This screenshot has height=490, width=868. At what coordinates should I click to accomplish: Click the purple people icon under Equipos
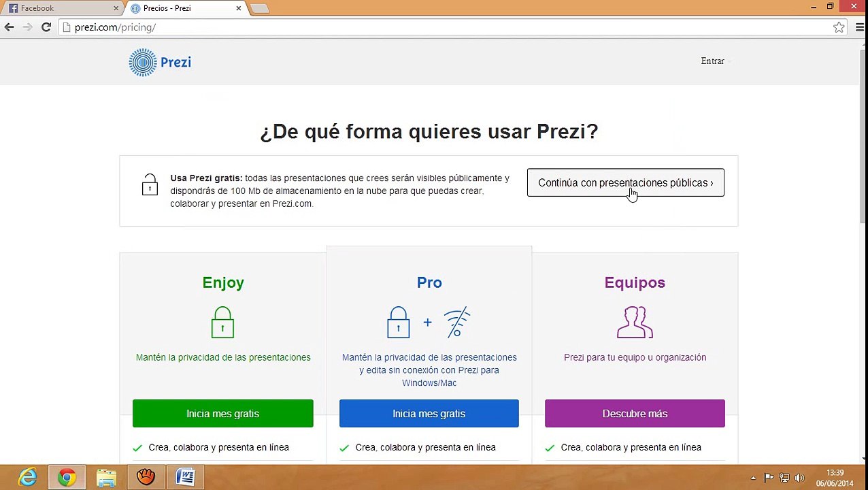(x=635, y=322)
